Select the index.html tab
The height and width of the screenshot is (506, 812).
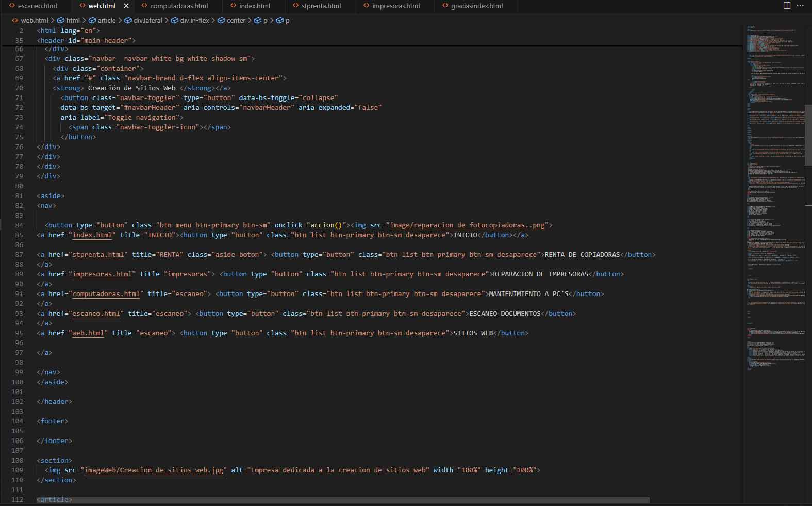(x=254, y=6)
